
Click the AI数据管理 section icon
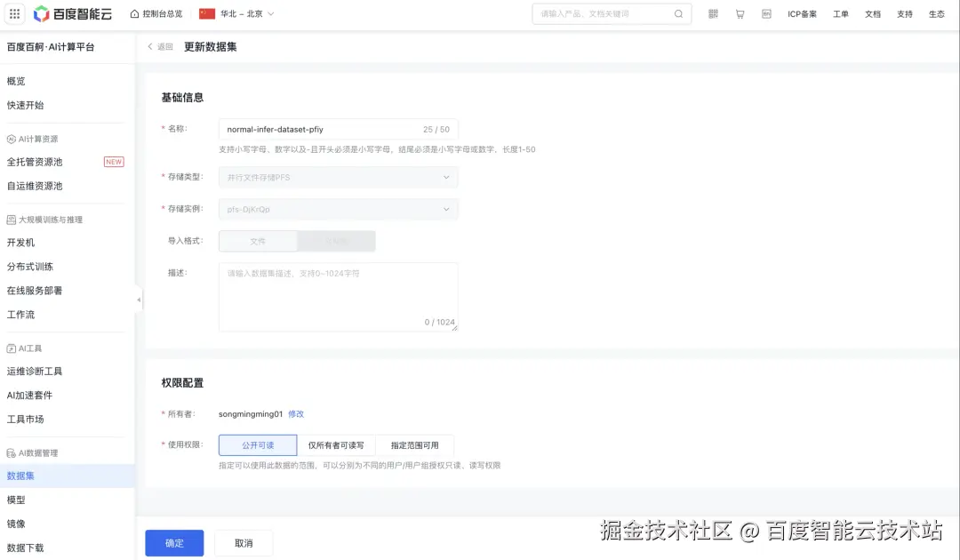(x=11, y=453)
